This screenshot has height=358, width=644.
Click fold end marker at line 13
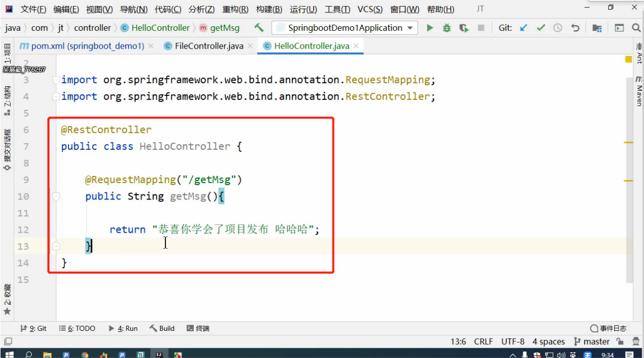point(56,246)
